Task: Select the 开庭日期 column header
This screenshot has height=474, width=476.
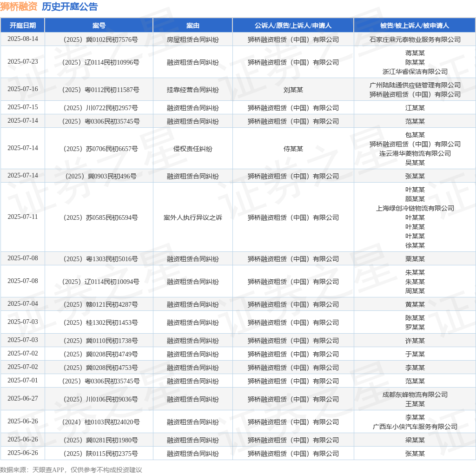Action: (x=23, y=26)
